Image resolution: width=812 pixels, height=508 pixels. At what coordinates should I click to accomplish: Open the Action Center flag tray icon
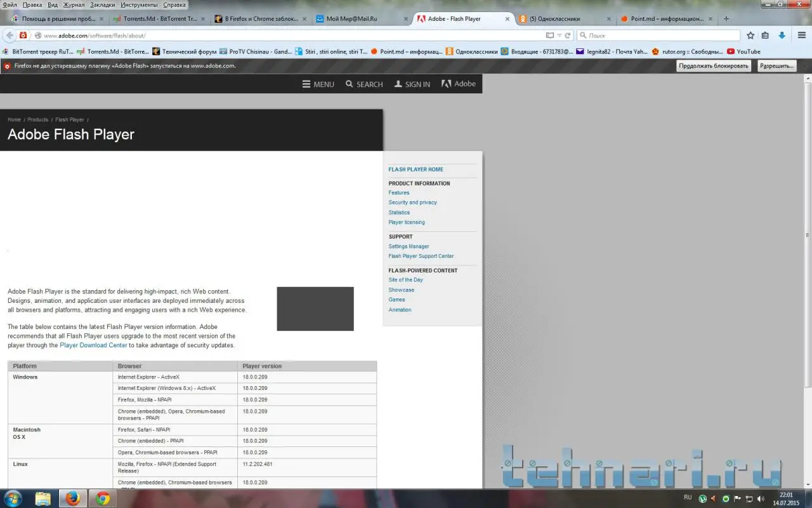[x=737, y=498]
